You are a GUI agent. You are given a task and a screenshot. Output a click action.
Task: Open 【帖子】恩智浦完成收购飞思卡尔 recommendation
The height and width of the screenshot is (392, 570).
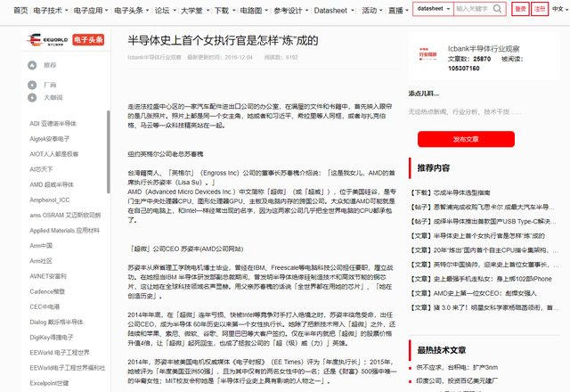pyautogui.click(x=482, y=208)
